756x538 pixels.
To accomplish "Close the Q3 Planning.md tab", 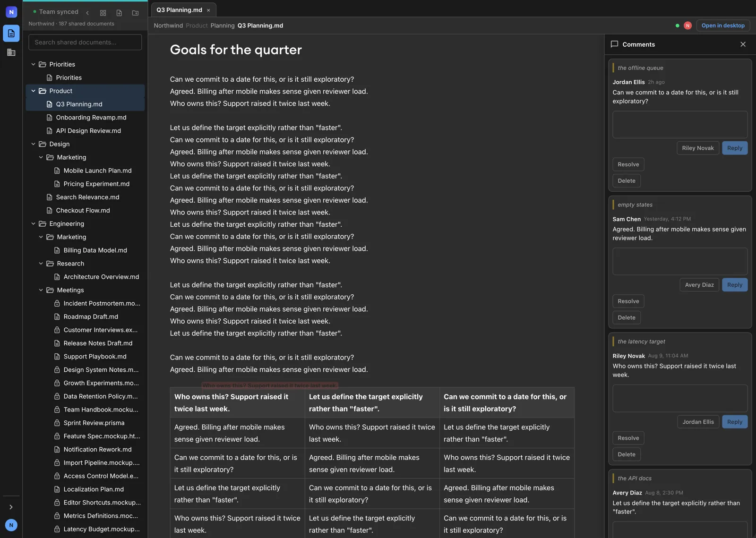I will (208, 10).
